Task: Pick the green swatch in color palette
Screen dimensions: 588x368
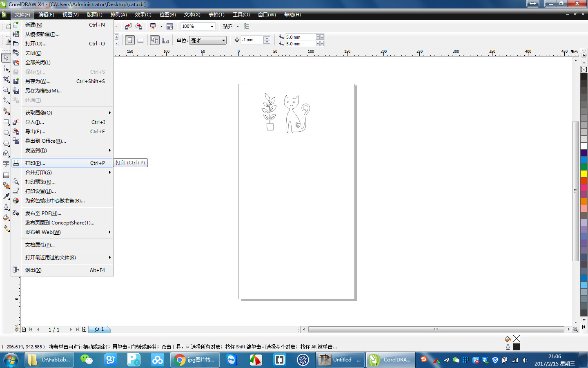Action: click(x=584, y=167)
